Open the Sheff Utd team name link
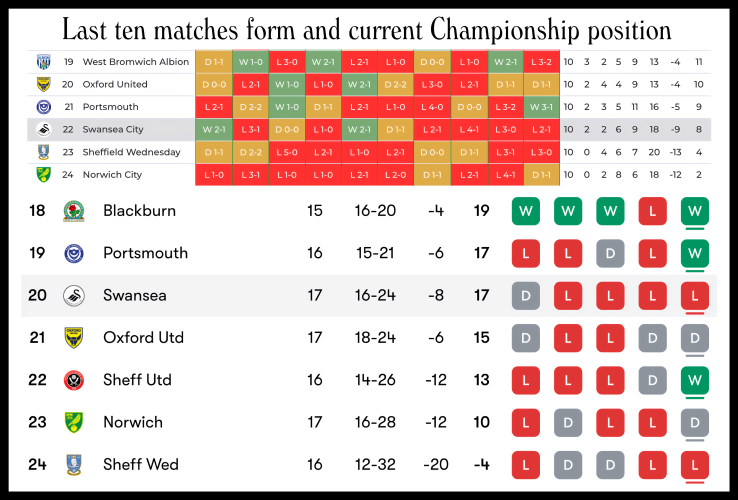This screenshot has height=500, width=738. (137, 380)
